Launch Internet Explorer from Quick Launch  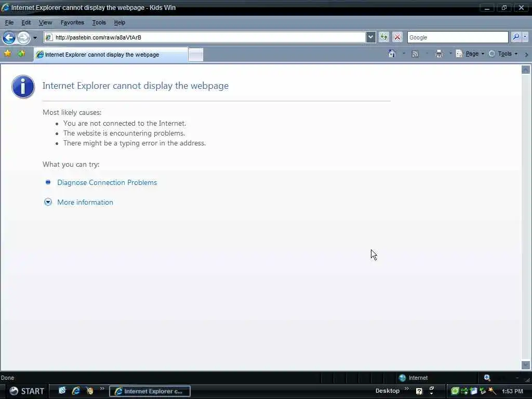click(x=76, y=391)
